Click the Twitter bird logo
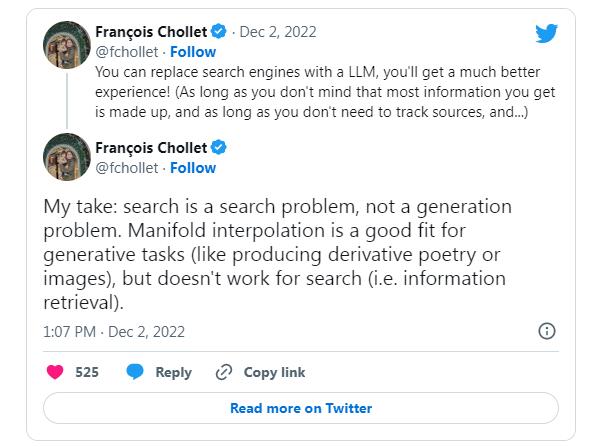This screenshot has width=602, height=447. pyautogui.click(x=546, y=34)
